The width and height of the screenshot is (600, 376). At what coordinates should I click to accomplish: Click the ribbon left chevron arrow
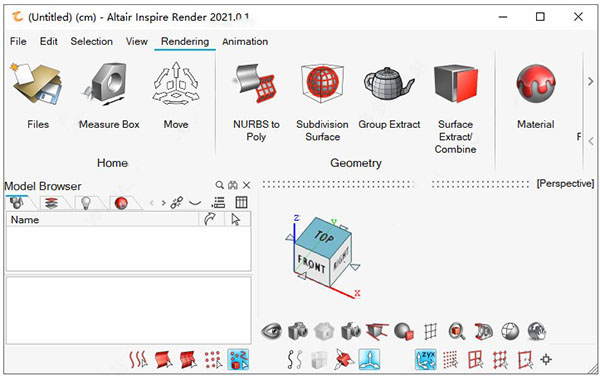tap(590, 141)
